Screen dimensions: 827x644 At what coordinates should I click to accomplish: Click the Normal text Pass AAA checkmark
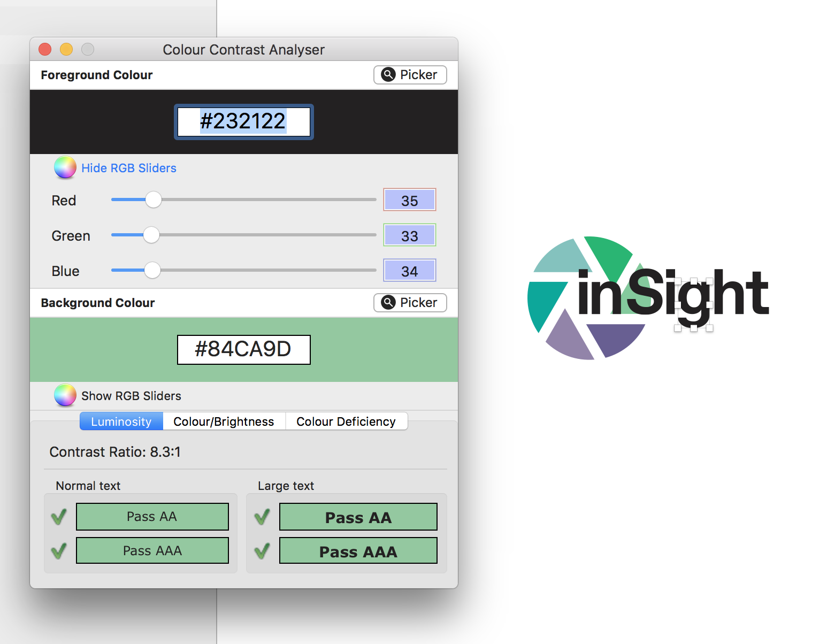click(59, 550)
